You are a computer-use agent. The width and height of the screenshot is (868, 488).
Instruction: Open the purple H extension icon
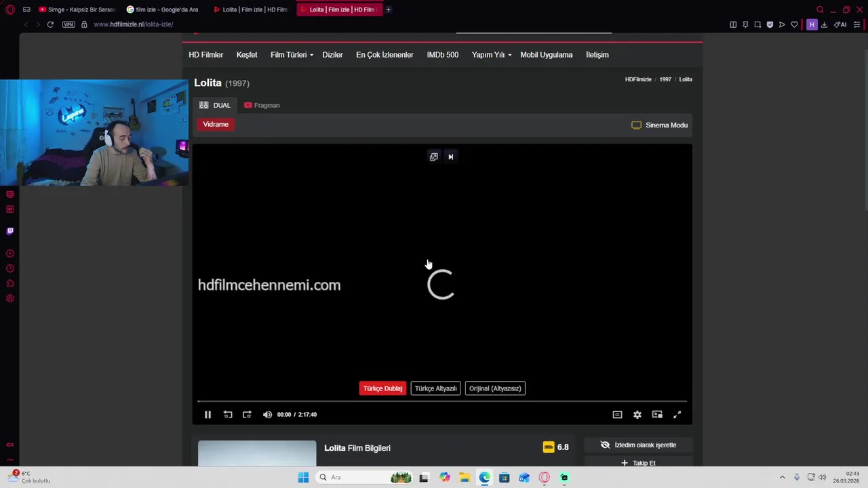812,24
